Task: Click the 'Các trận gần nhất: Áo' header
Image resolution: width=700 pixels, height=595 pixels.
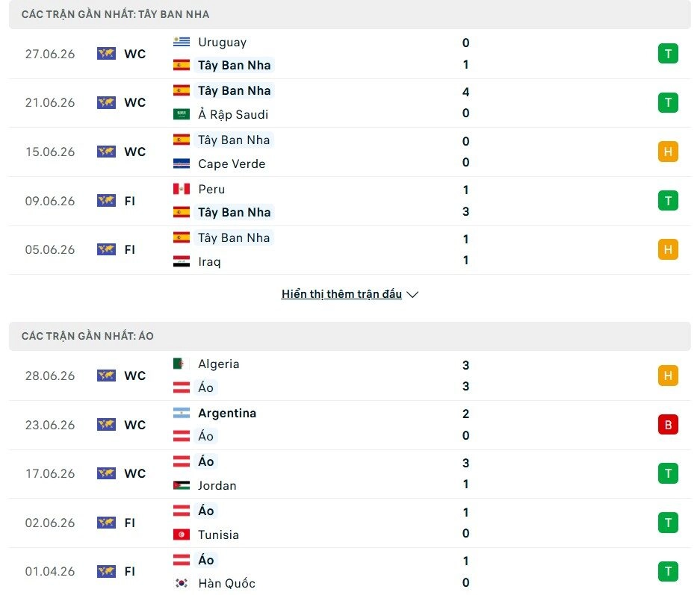Action: coord(87,336)
